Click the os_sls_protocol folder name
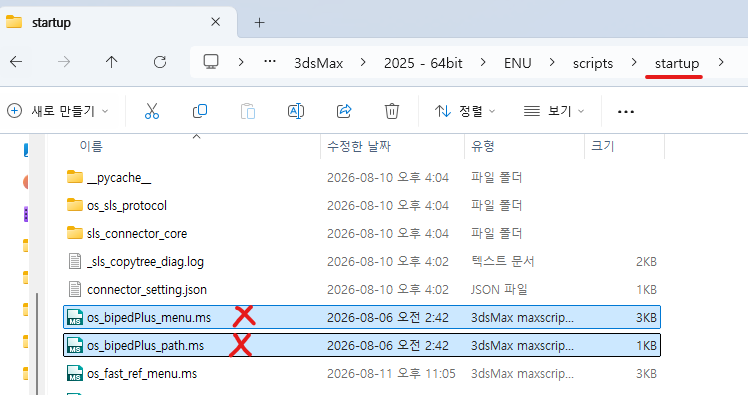 pyautogui.click(x=127, y=206)
